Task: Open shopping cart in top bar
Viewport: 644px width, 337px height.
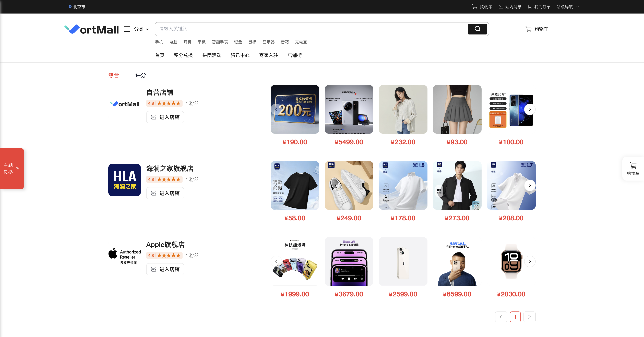Action: [482, 7]
